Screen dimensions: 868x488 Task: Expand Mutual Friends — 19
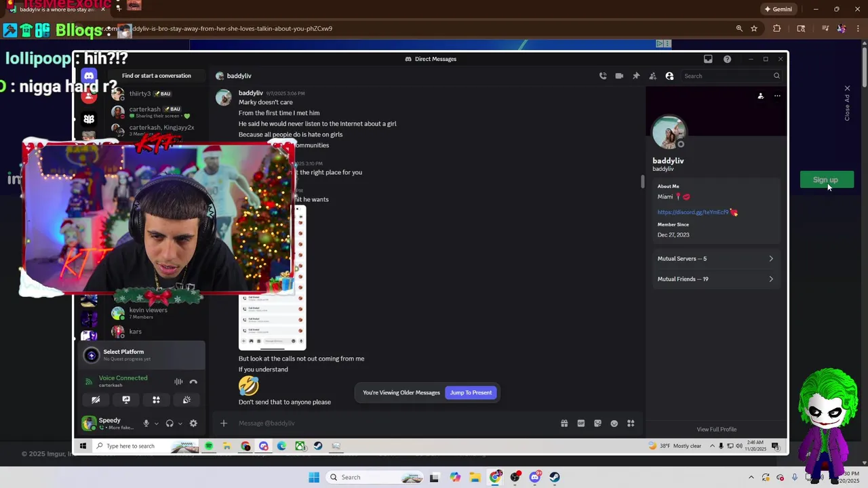click(x=715, y=279)
